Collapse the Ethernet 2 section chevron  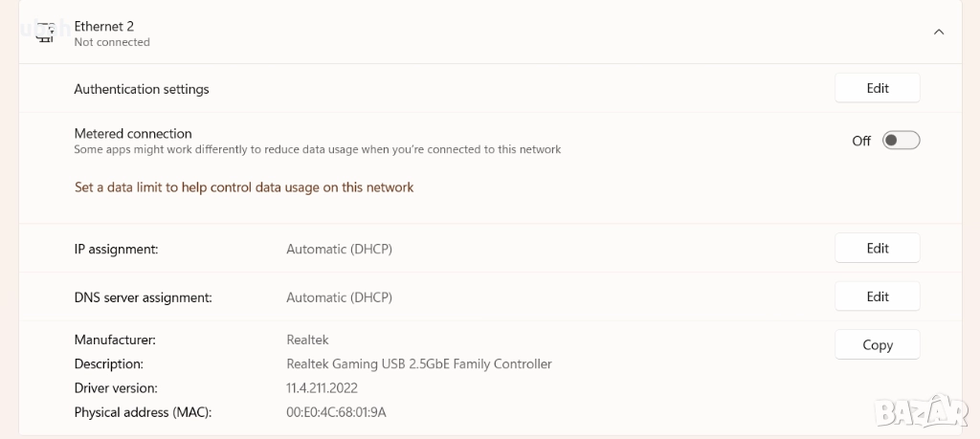(x=939, y=32)
